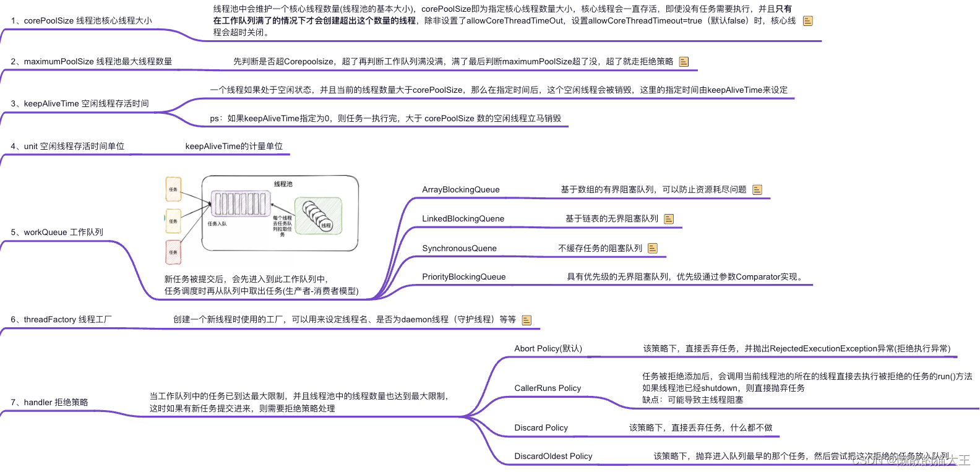Open the note icon next to ArrayBlockingQueue description
This screenshot has height=472, width=980.
point(757,190)
